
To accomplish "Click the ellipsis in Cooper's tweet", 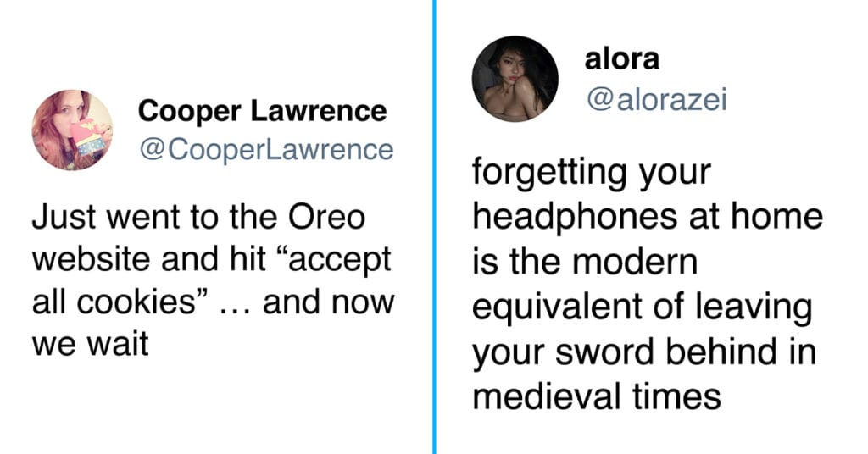I will (x=236, y=308).
